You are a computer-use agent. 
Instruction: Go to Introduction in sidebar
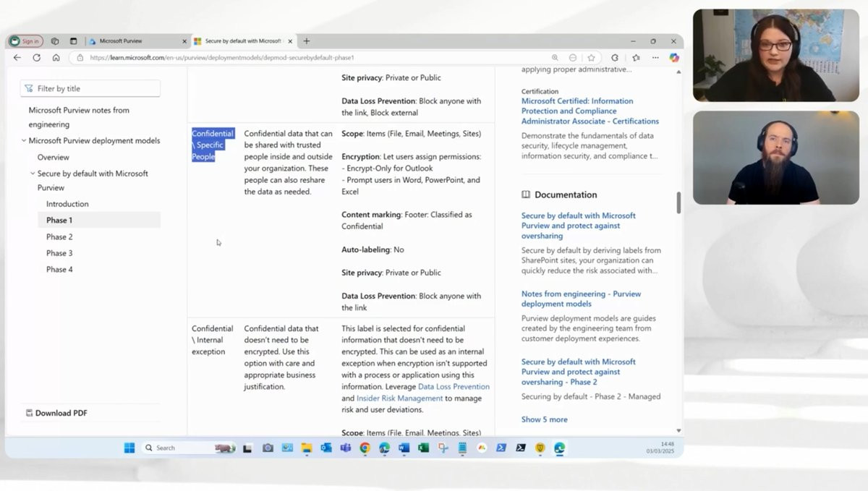67,204
